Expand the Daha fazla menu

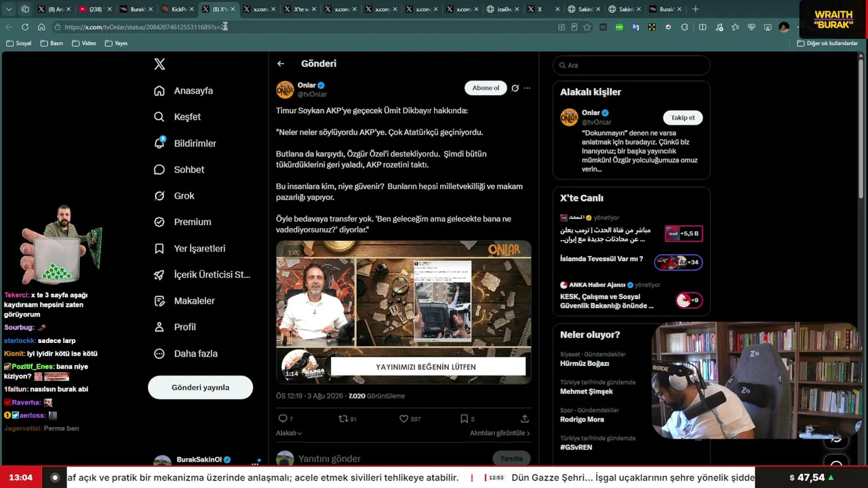coord(185,353)
